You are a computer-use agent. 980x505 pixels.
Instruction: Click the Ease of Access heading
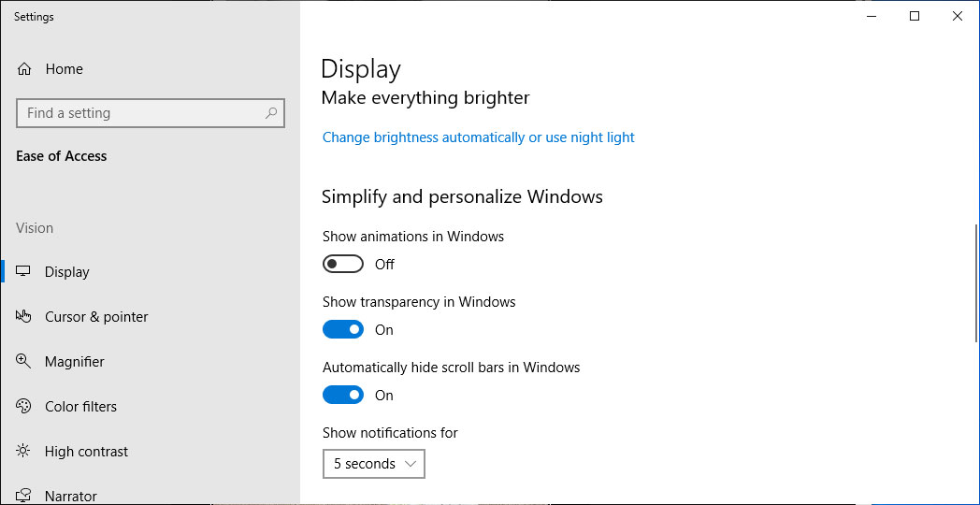point(62,156)
